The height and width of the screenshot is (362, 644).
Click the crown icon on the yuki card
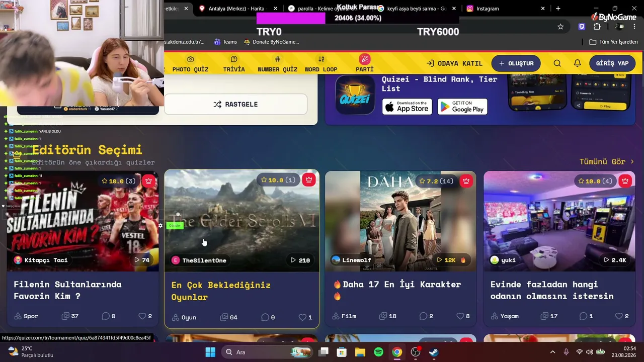[625, 181]
